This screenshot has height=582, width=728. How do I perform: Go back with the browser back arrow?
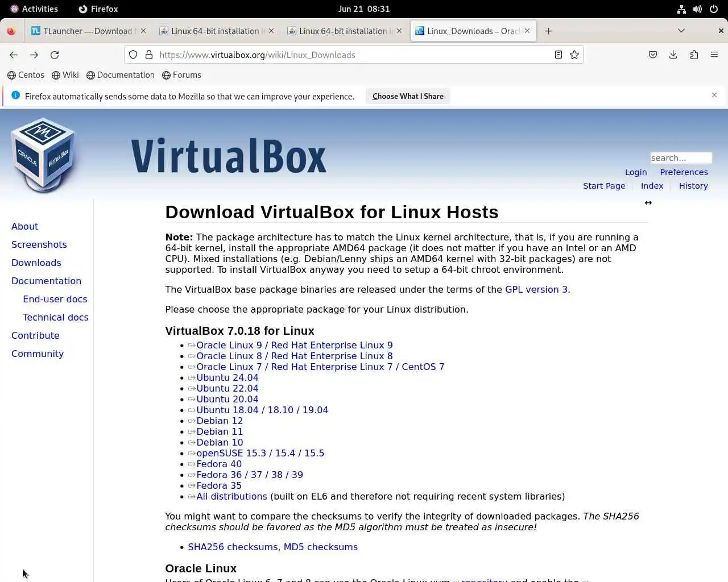coord(14,55)
